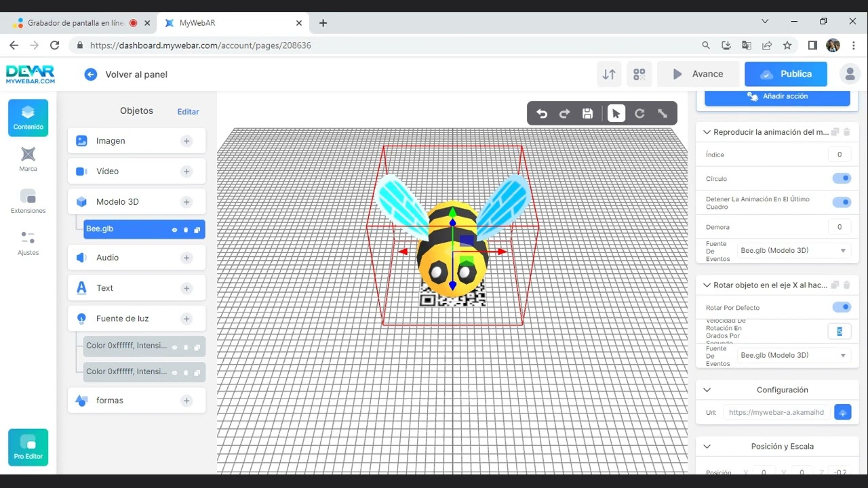Duplicate the second Color 0xffffff light row

[x=197, y=373]
